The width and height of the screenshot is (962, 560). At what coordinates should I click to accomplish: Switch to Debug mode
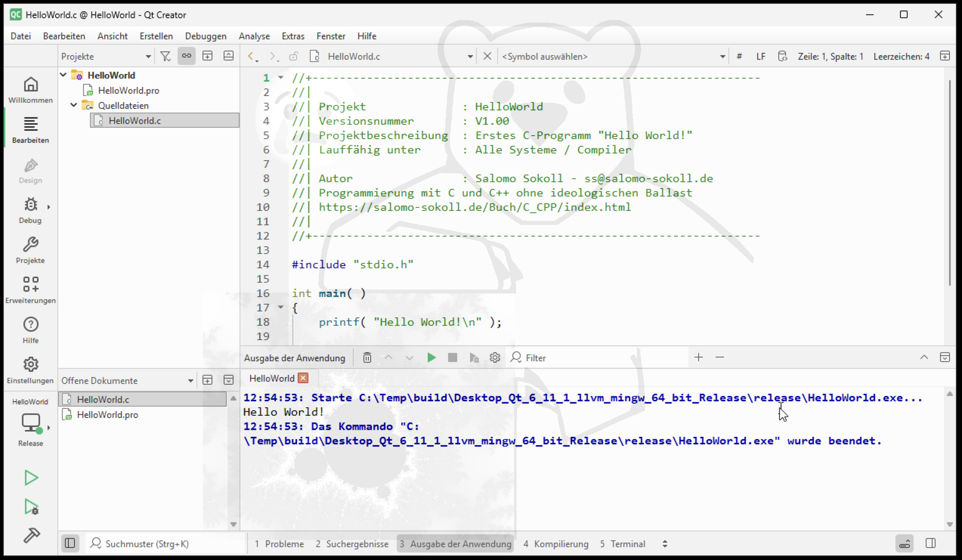pos(31,210)
